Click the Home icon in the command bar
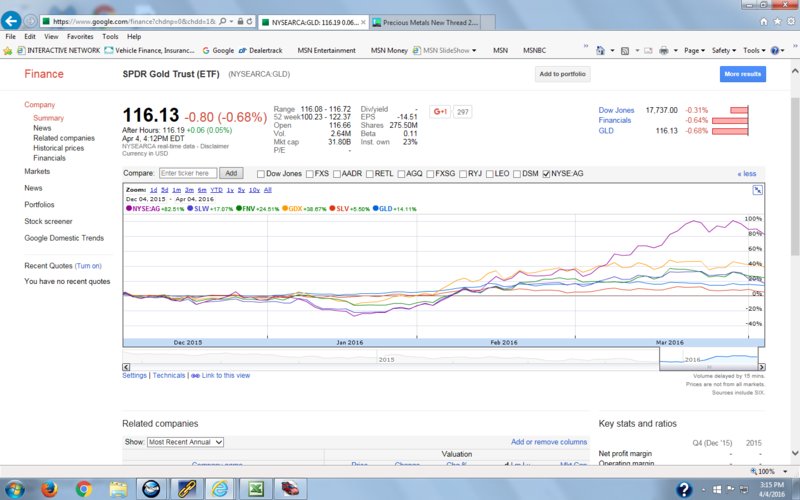Screen dimensions: 800x500 (x=601, y=51)
